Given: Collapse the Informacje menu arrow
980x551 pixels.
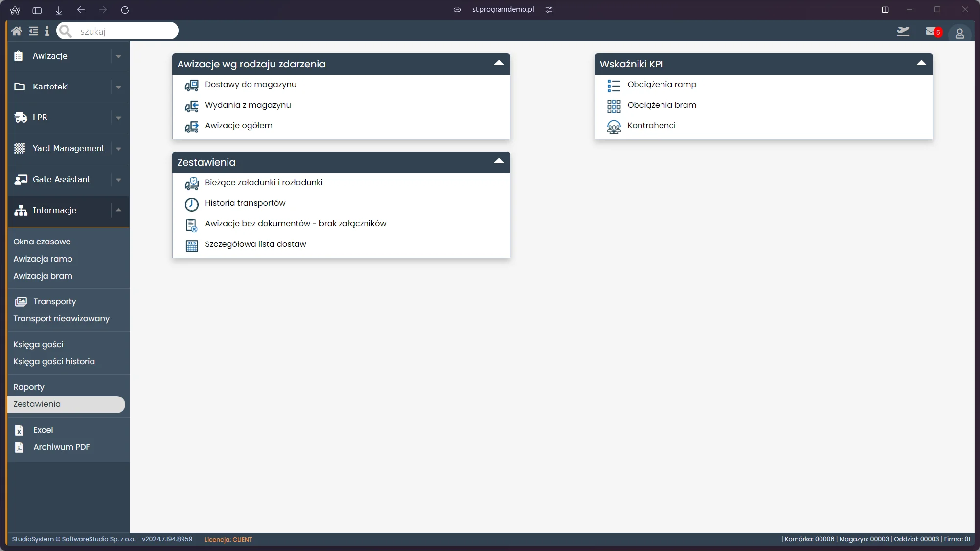Looking at the screenshot, I should click(118, 210).
